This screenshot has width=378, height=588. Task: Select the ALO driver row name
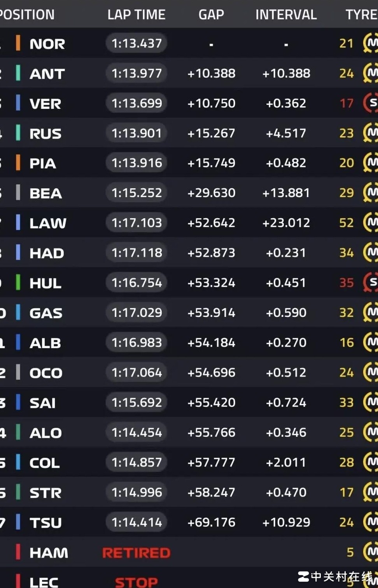[x=45, y=433]
